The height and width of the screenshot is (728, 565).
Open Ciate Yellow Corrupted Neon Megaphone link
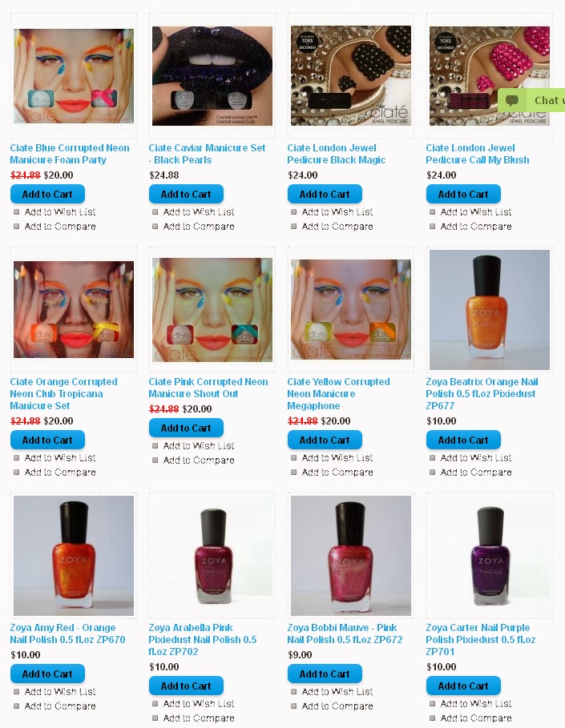click(338, 394)
